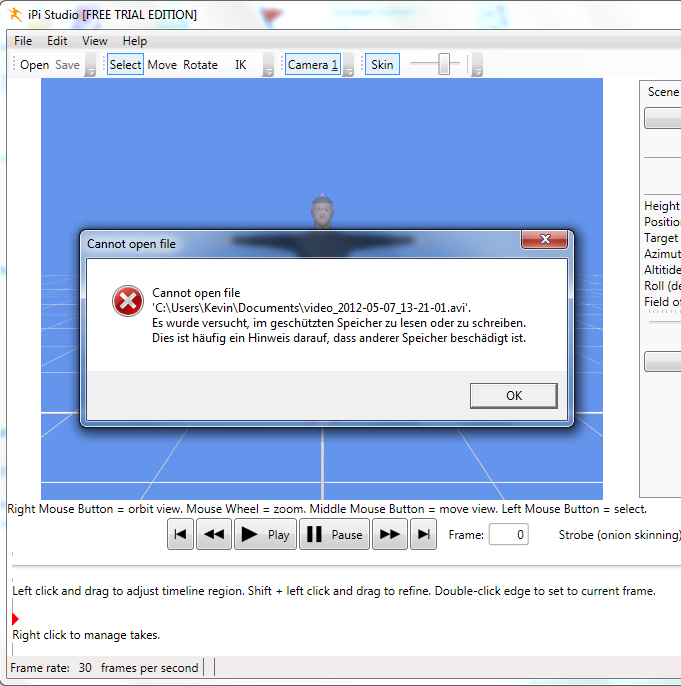The image size is (681, 686).
Task: Click the Frame rate value 30
Action: (85, 668)
